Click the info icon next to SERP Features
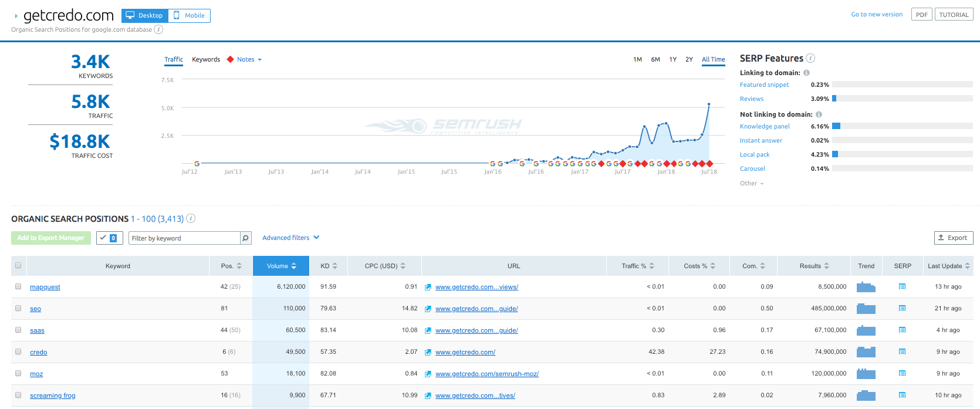Image resolution: width=980 pixels, height=409 pixels. [810, 58]
